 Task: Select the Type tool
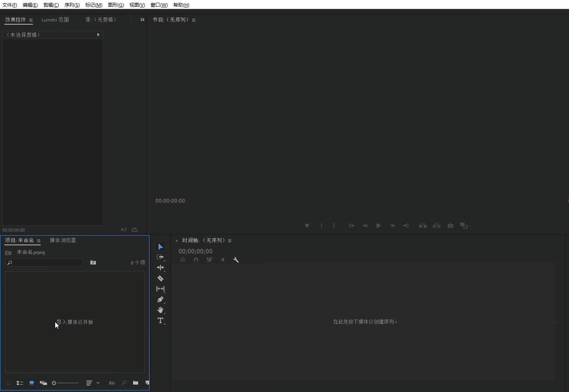[160, 321]
